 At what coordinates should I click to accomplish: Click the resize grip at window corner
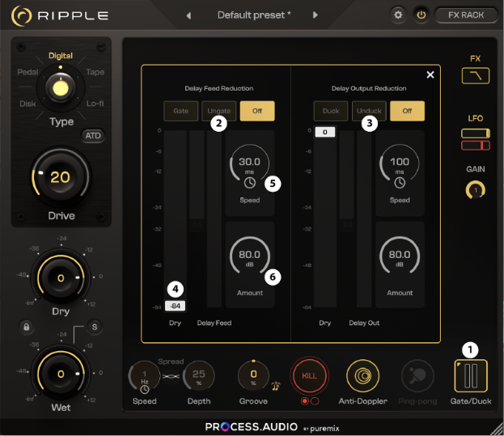click(497, 430)
